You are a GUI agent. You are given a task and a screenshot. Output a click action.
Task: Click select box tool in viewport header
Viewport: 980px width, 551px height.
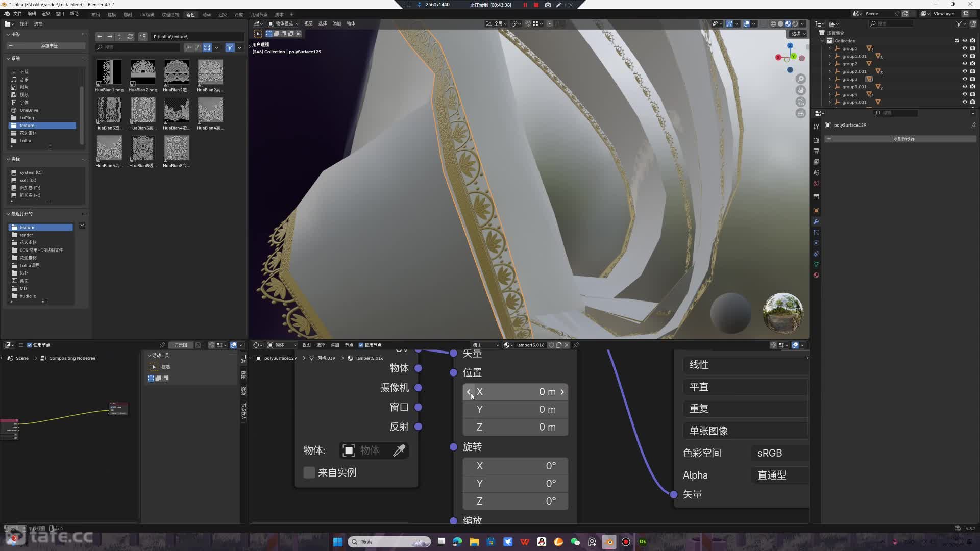tap(258, 34)
